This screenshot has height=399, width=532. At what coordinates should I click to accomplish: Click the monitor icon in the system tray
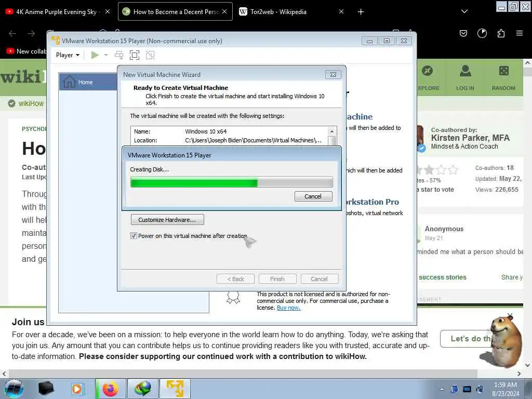467,389
